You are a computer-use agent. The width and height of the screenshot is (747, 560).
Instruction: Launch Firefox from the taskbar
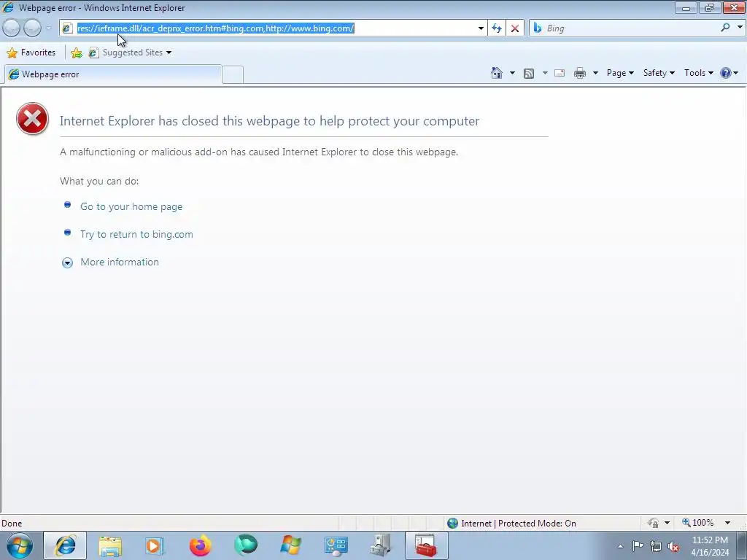(x=200, y=545)
